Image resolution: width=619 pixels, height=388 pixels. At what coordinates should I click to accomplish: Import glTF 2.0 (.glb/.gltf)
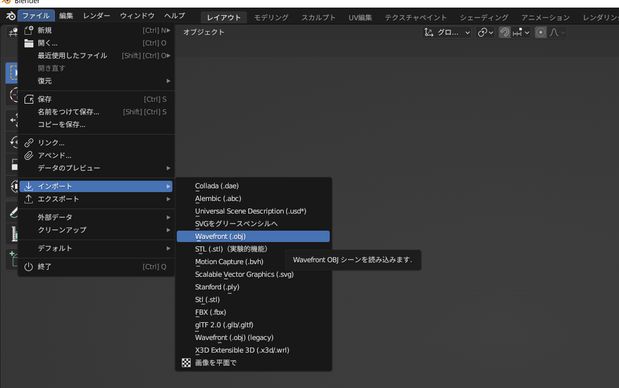pyautogui.click(x=253, y=324)
